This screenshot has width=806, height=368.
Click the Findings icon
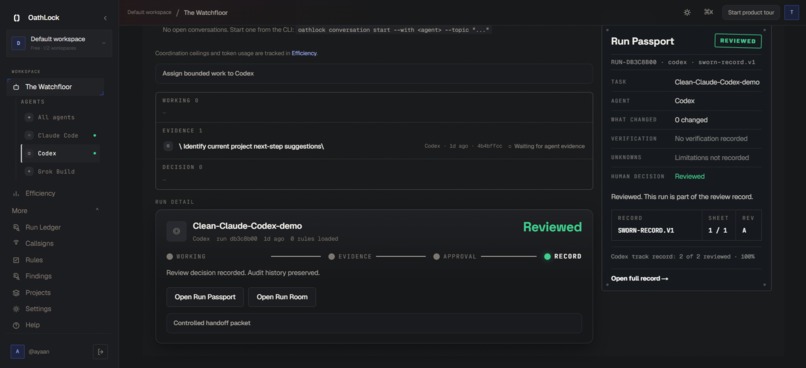click(16, 276)
